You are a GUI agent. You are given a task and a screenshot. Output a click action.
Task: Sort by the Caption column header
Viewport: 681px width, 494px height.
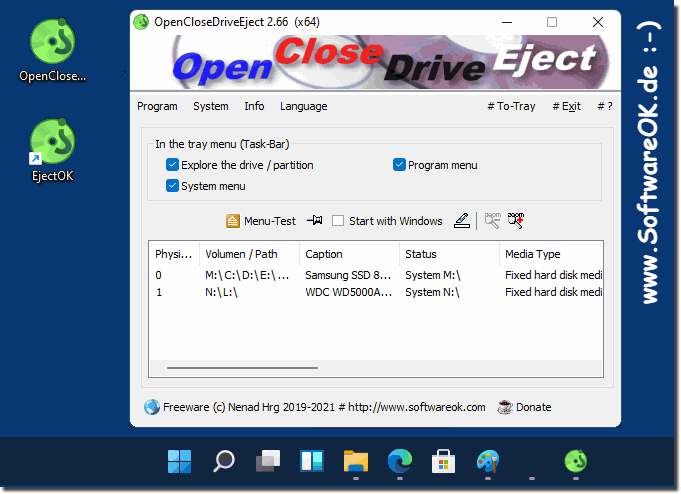(x=349, y=254)
